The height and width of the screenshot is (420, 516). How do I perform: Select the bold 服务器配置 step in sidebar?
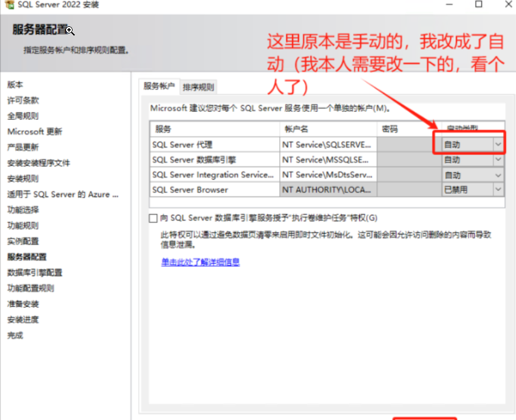click(x=27, y=257)
